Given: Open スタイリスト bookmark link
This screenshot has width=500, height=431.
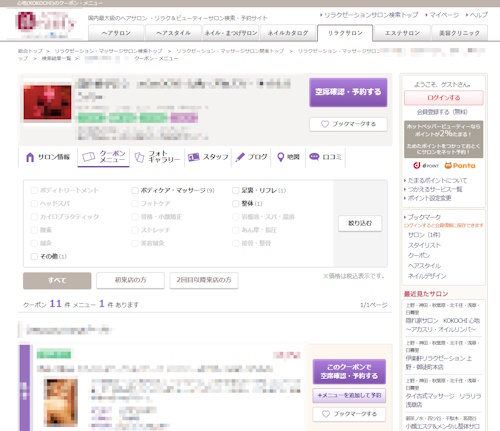Looking at the screenshot, I should (424, 245).
